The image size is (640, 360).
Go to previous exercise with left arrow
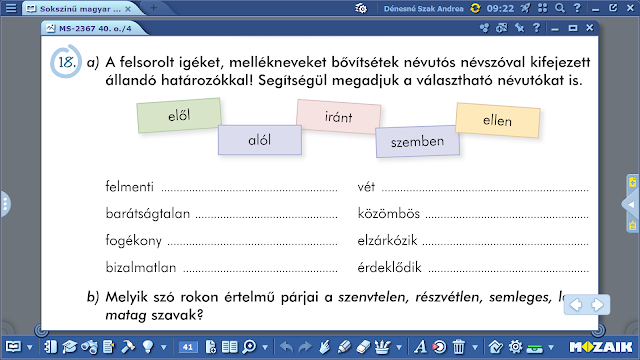tap(576, 304)
